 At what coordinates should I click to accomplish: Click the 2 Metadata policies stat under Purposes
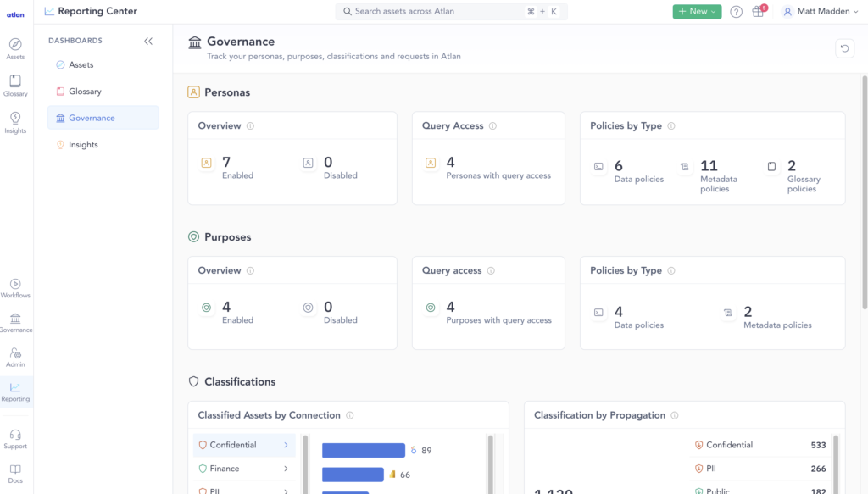click(767, 317)
